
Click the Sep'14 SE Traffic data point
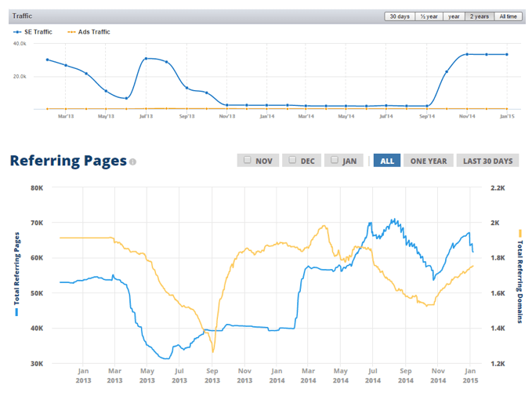click(x=426, y=106)
